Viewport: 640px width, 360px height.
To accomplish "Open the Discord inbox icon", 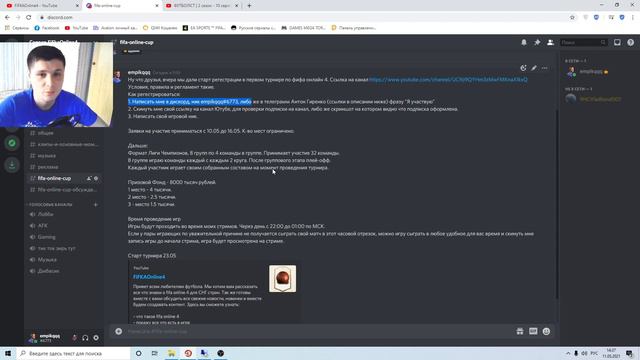I will coord(617,42).
